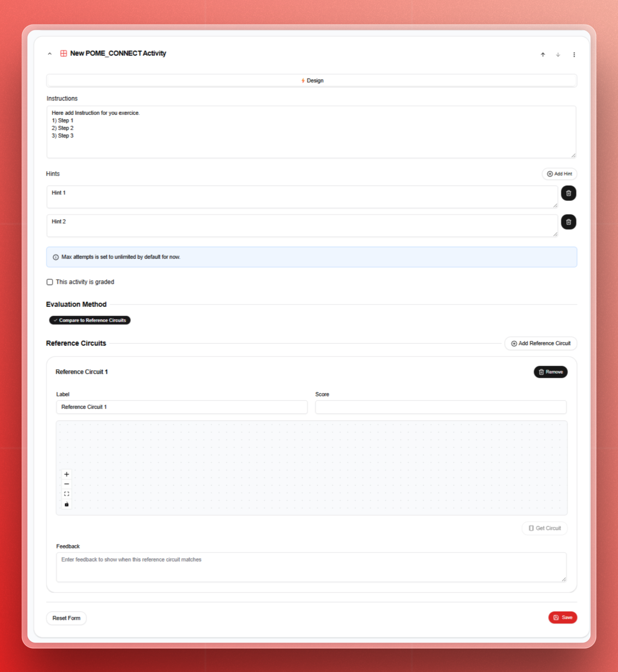Zoom out on the circuit canvas
Image resolution: width=618 pixels, height=672 pixels.
click(67, 484)
